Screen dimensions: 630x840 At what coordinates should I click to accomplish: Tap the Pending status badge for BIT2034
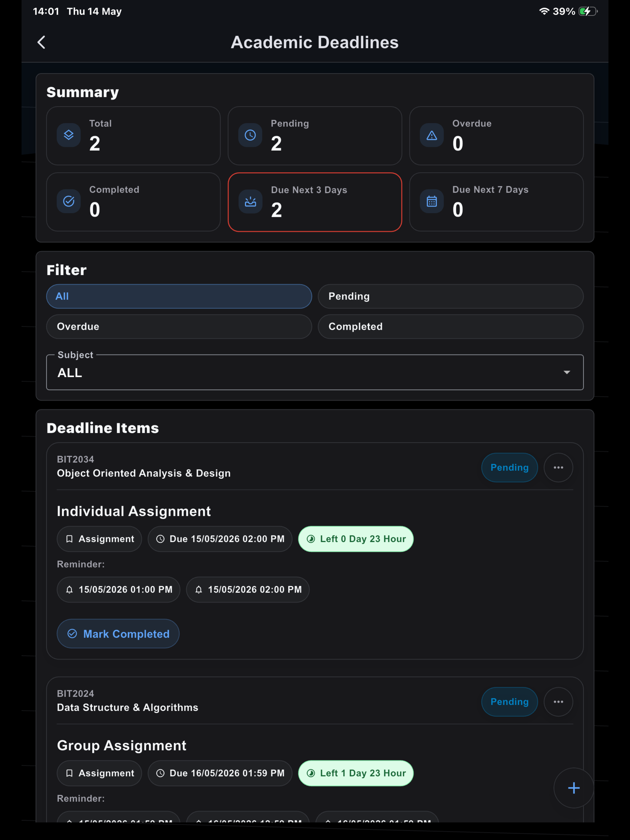[509, 467]
